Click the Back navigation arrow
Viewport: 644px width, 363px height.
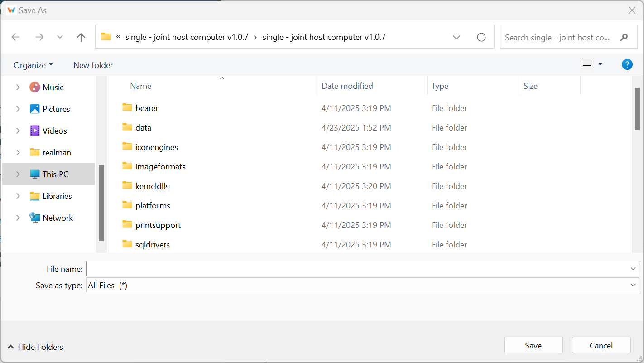click(x=16, y=37)
